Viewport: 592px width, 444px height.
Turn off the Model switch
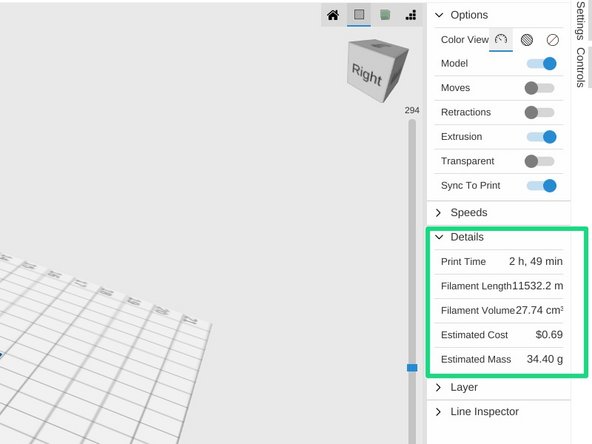[541, 63]
